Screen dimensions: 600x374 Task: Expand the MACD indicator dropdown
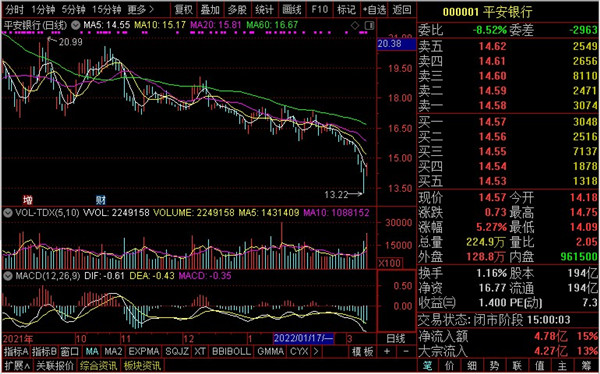pyautogui.click(x=8, y=276)
